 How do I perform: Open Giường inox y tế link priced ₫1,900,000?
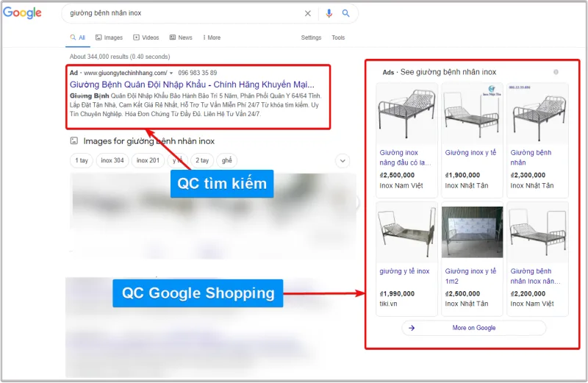pyautogui.click(x=470, y=153)
